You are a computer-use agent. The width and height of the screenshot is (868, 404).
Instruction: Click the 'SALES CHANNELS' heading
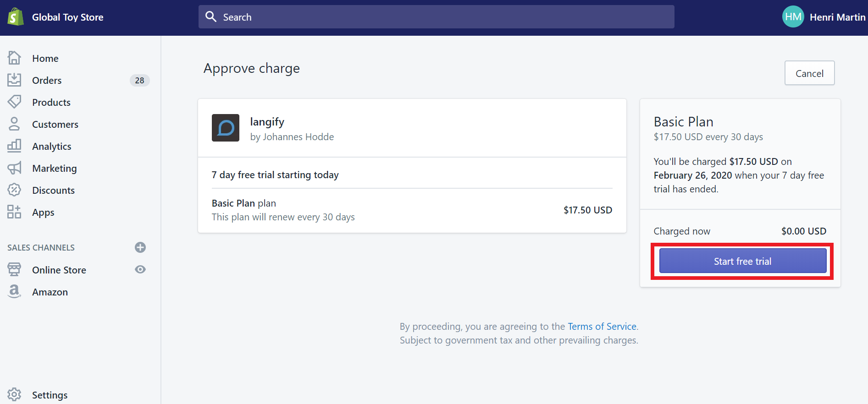(41, 248)
